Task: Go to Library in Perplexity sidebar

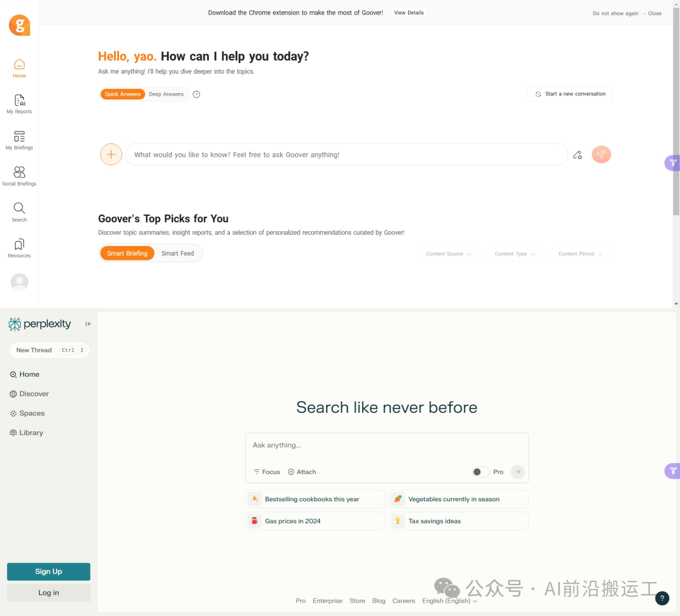Action: pyautogui.click(x=26, y=433)
